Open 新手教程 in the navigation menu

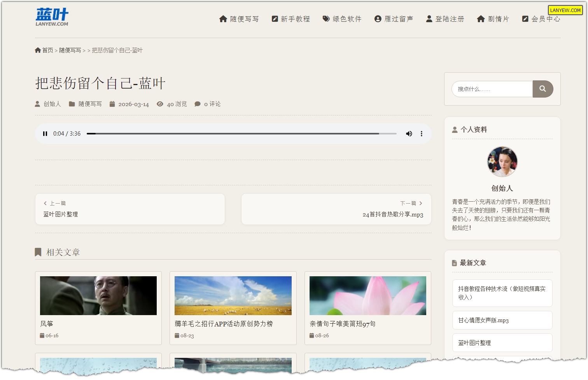click(291, 19)
